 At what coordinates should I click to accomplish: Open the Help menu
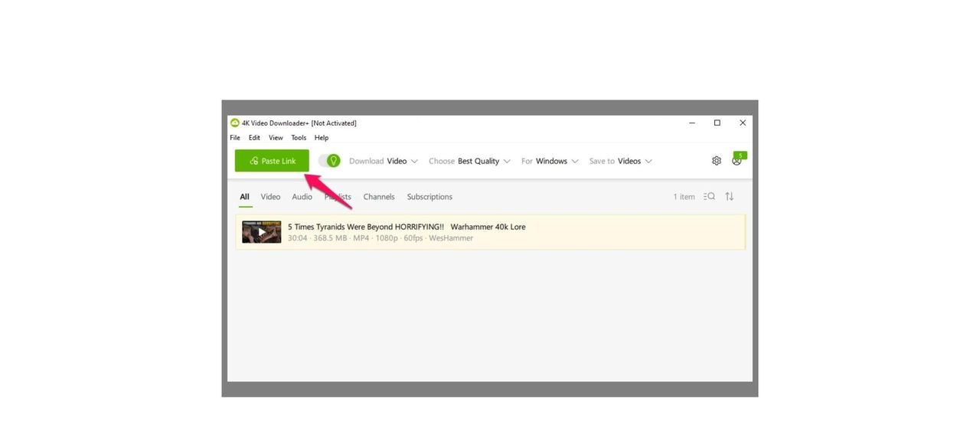[322, 138]
